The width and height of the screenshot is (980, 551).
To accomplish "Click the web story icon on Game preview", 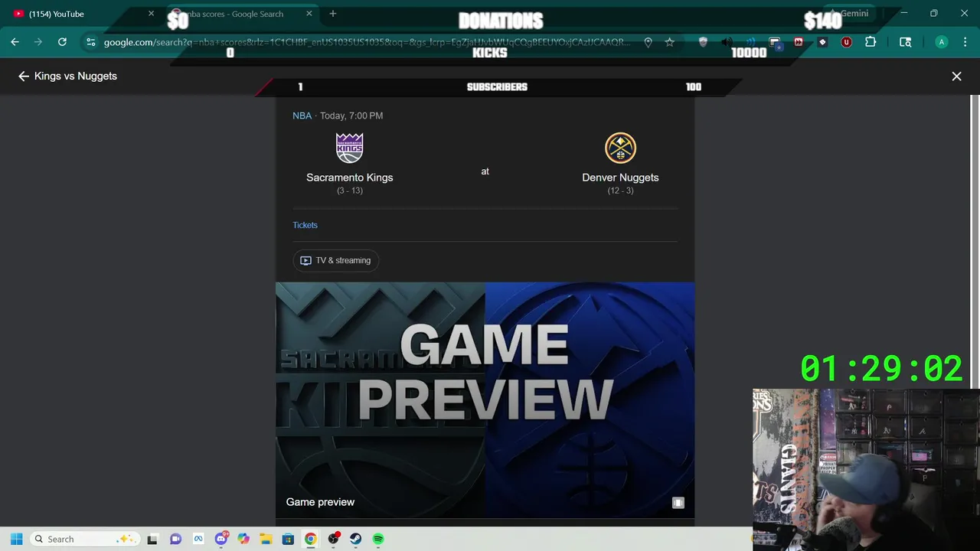I will click(x=678, y=503).
